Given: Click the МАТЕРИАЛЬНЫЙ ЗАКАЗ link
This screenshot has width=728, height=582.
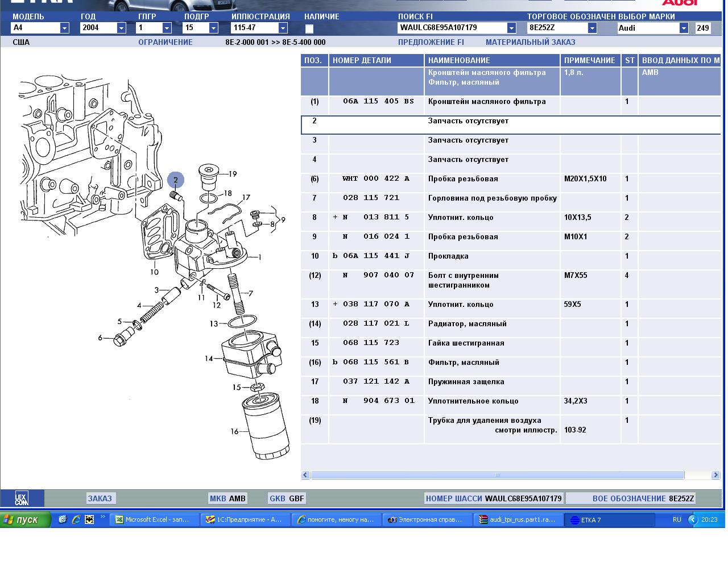Looking at the screenshot, I should coord(530,42).
